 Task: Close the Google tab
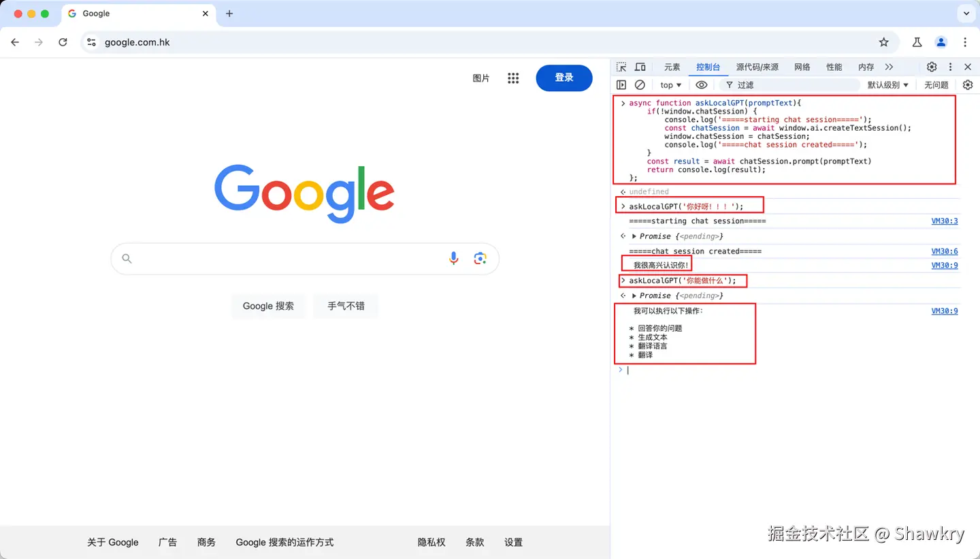pos(206,14)
